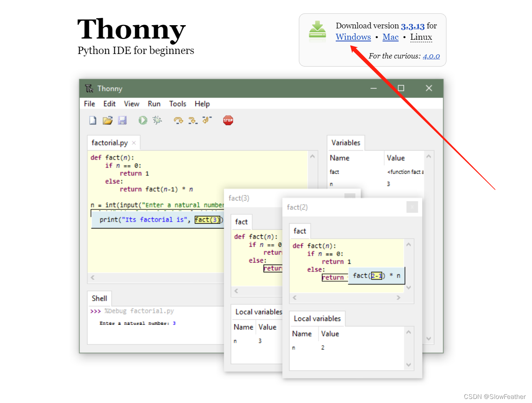The height and width of the screenshot is (403, 532).
Task: Click fact(2) code scroll up arrow
Action: [x=409, y=245]
